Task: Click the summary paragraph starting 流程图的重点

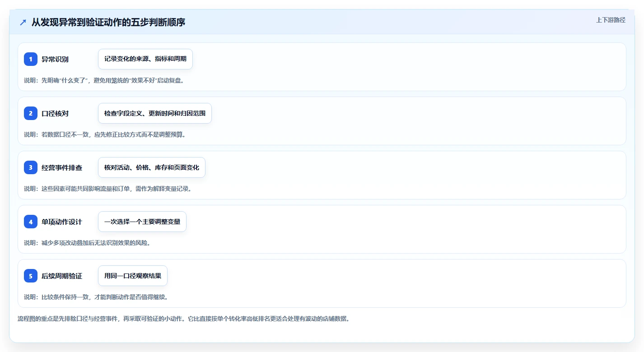Action: pos(183,319)
